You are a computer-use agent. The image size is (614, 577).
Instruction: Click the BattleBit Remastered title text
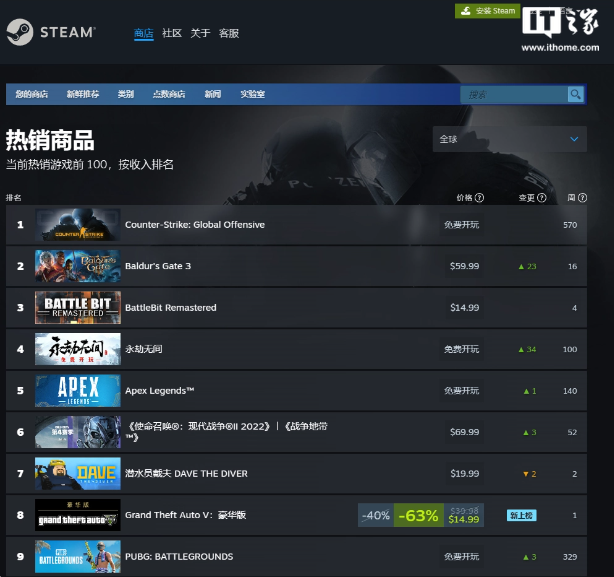click(x=170, y=308)
